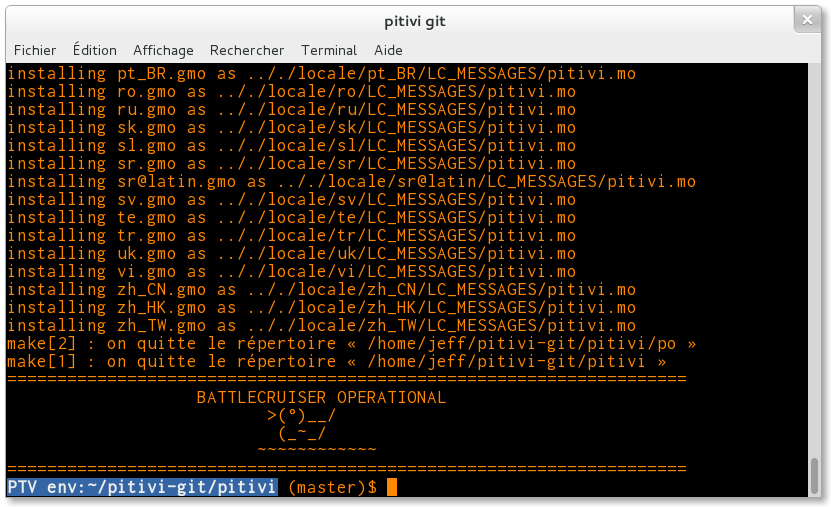The width and height of the screenshot is (831, 507).
Task: Click the line installing zh_CN.gmo
Action: point(322,290)
